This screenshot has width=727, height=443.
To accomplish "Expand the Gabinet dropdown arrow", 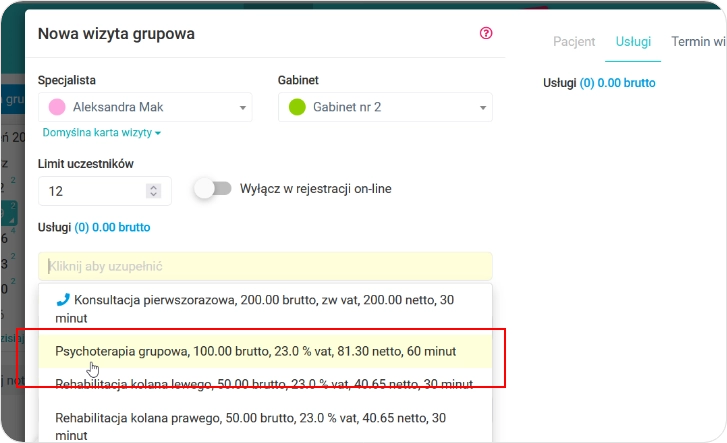I will click(482, 108).
